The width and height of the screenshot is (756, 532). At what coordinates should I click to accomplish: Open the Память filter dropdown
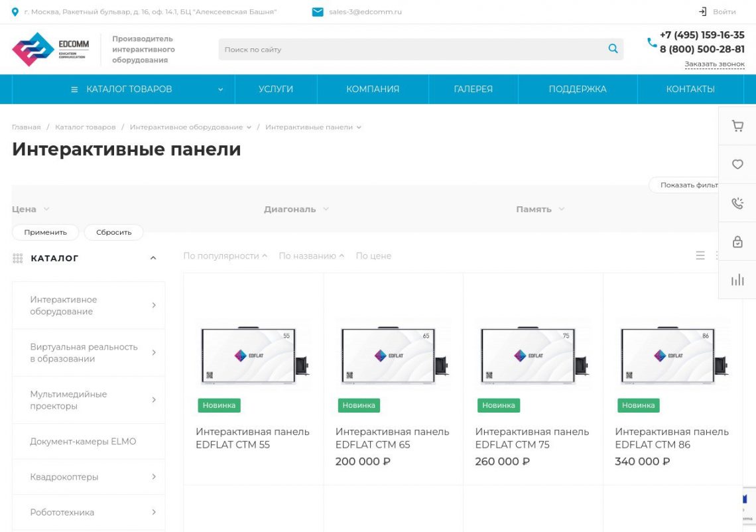tap(540, 209)
